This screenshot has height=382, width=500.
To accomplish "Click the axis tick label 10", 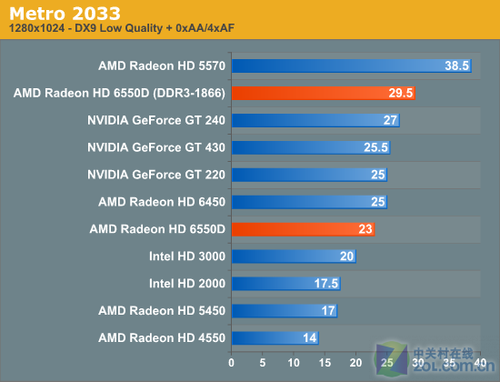I will pyautogui.click(x=294, y=363).
